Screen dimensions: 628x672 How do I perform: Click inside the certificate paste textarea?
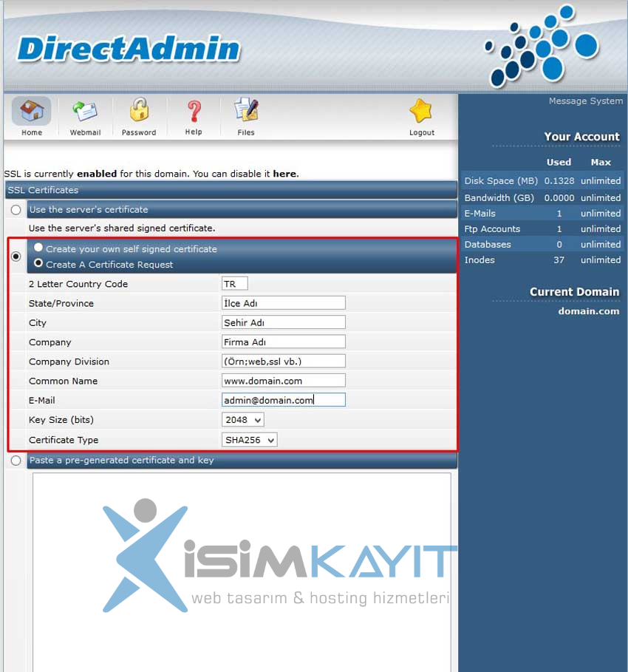(x=242, y=572)
